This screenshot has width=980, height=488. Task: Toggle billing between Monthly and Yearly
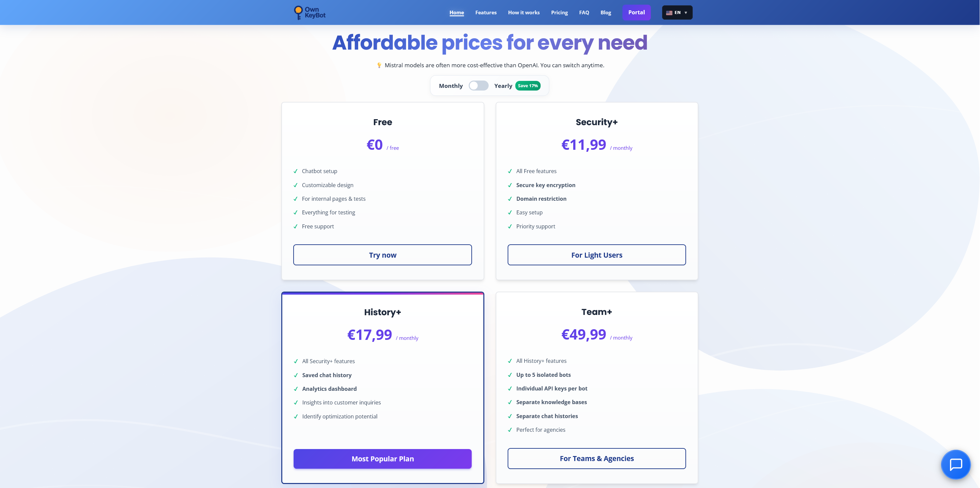point(478,86)
